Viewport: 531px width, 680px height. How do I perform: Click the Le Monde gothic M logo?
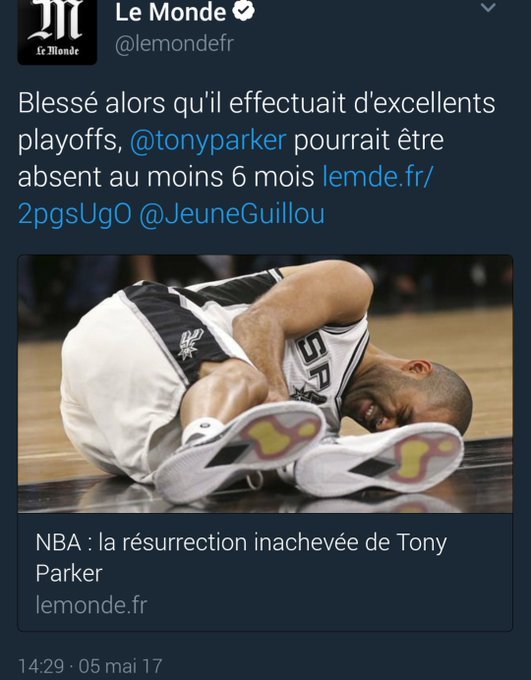[x=56, y=20]
